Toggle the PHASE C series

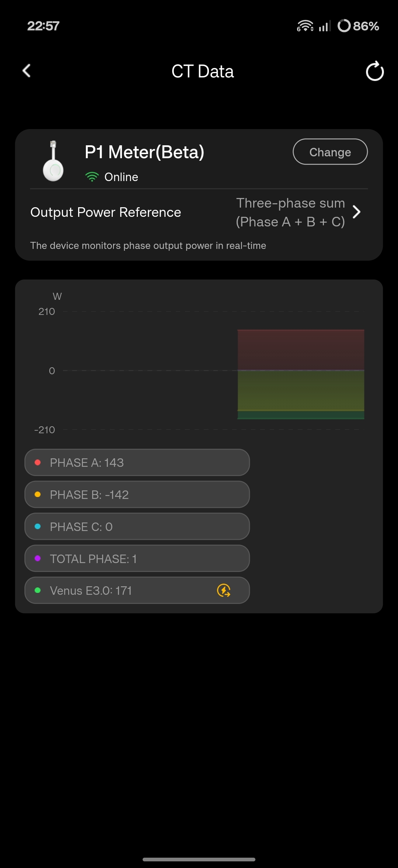pos(137,527)
